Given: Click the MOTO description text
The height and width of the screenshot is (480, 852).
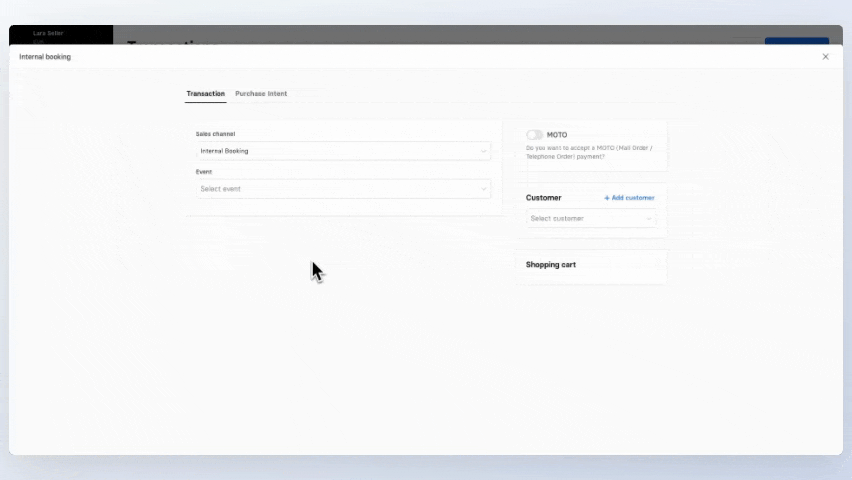Looking at the screenshot, I should [x=589, y=152].
